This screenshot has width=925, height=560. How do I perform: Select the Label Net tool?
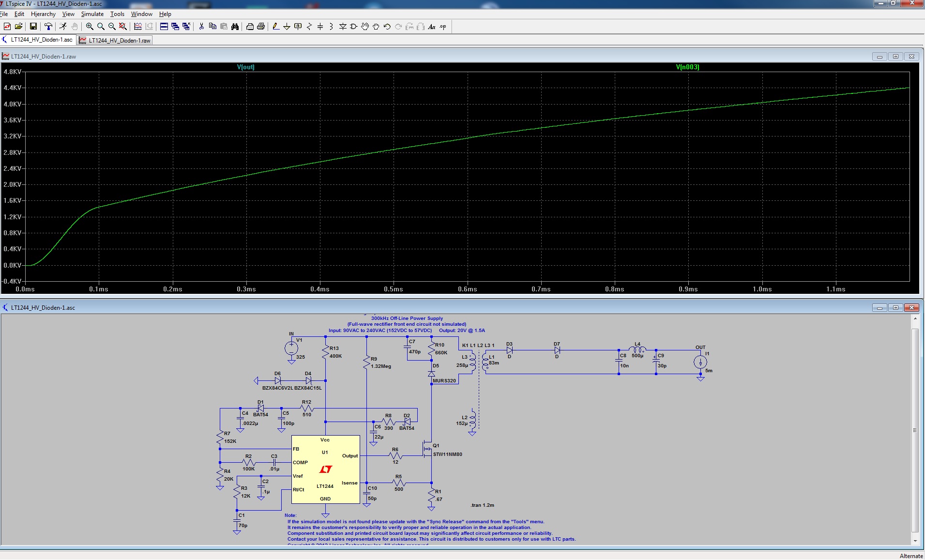tap(298, 27)
